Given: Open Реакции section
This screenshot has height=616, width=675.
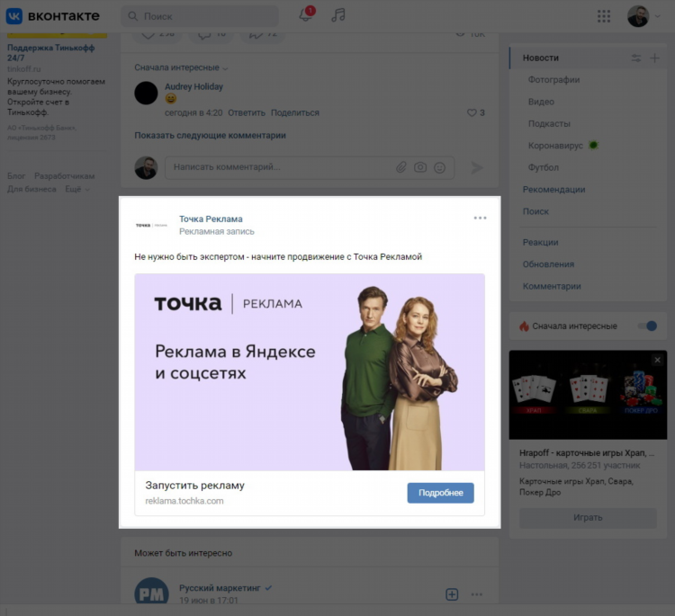Looking at the screenshot, I should 540,243.
